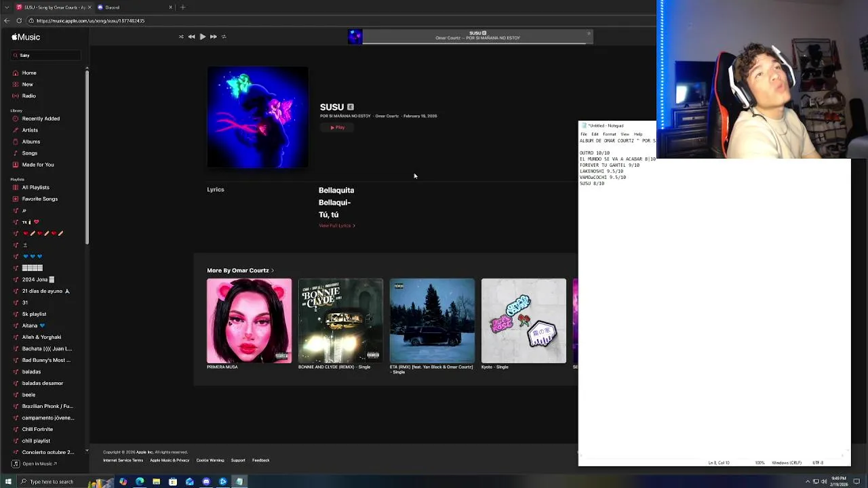Open the Omar Courtz artist link under the title
This screenshot has height=488, width=868.
(387, 116)
